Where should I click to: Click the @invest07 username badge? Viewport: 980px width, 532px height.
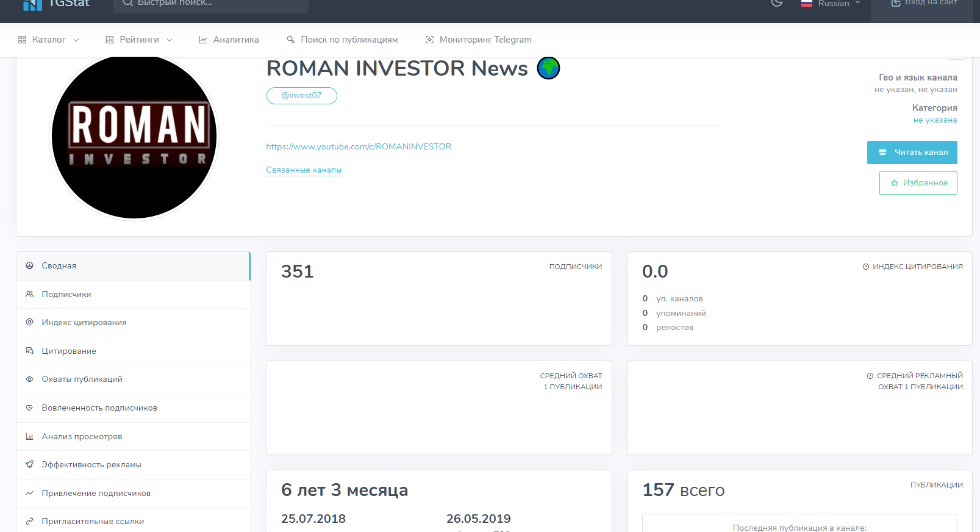tap(301, 96)
